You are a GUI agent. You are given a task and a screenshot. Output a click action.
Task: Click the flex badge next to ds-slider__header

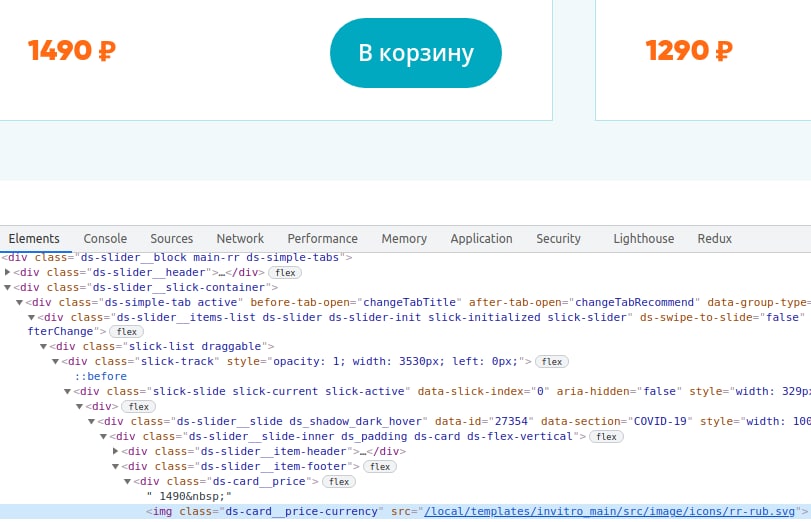click(x=285, y=273)
